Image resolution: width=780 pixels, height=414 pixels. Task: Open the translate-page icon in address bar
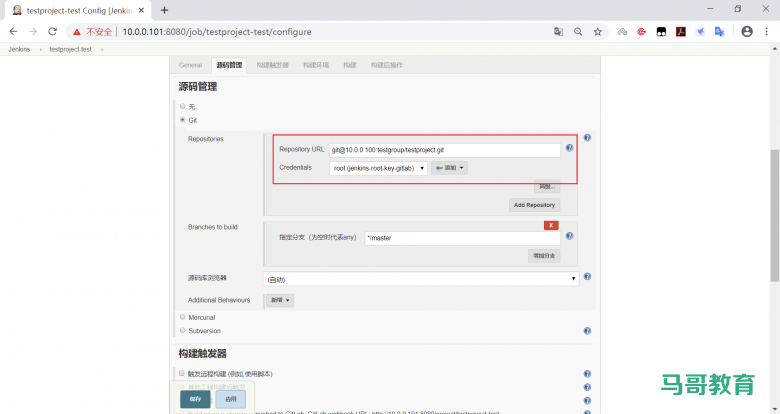pos(559,32)
